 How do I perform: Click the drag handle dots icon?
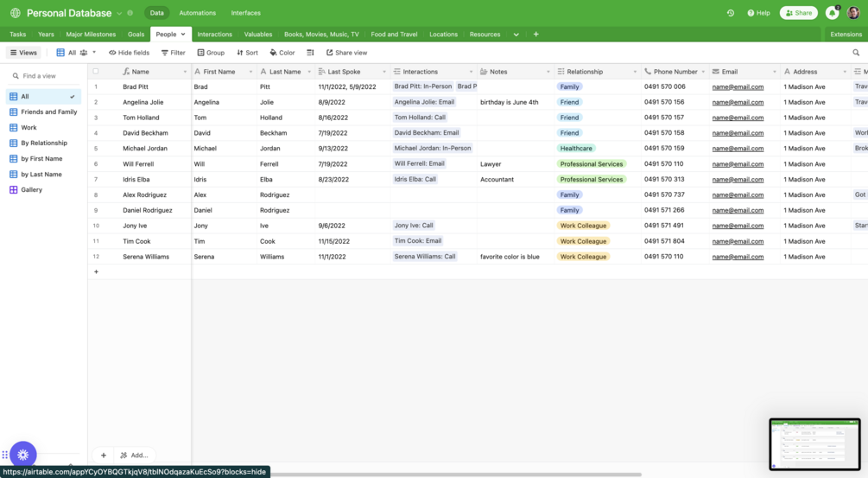point(4,455)
